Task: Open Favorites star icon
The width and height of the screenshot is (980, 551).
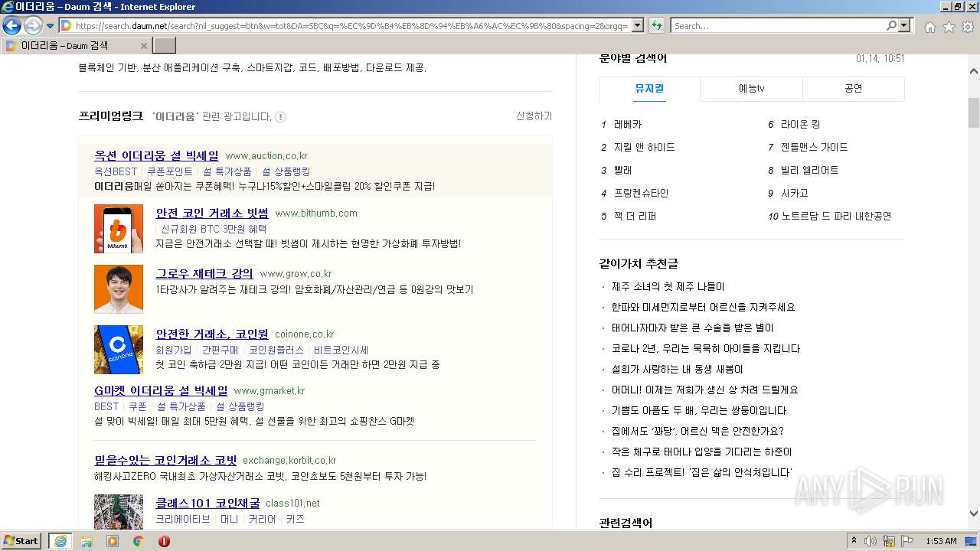Action: click(x=949, y=27)
